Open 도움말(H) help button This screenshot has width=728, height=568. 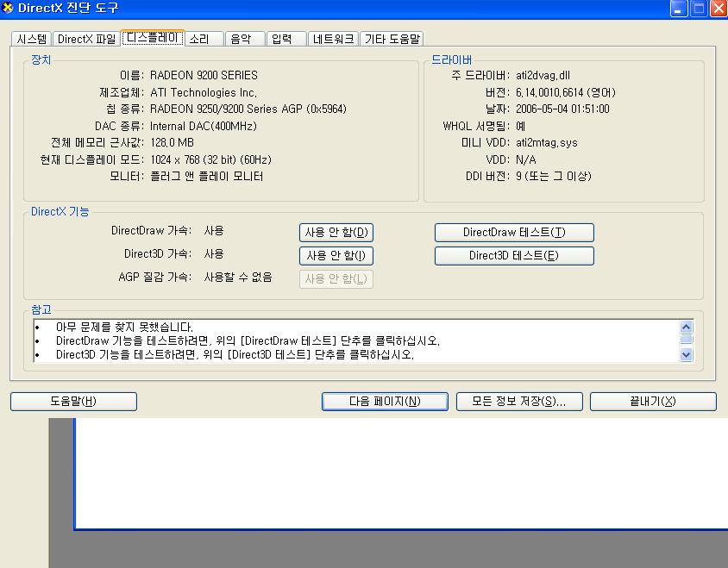pos(73,402)
